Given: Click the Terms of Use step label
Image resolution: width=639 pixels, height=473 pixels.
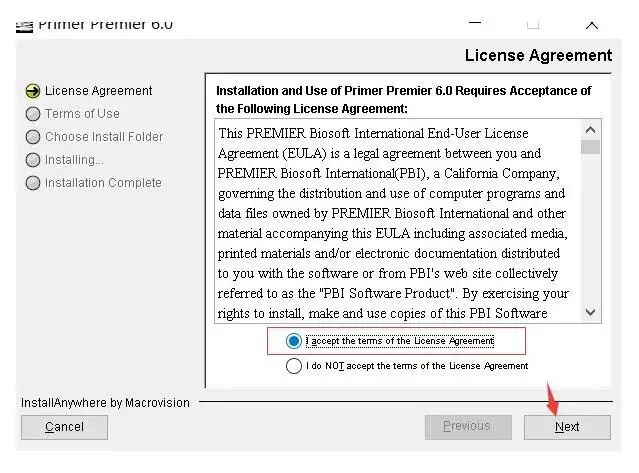Looking at the screenshot, I should tap(82, 114).
